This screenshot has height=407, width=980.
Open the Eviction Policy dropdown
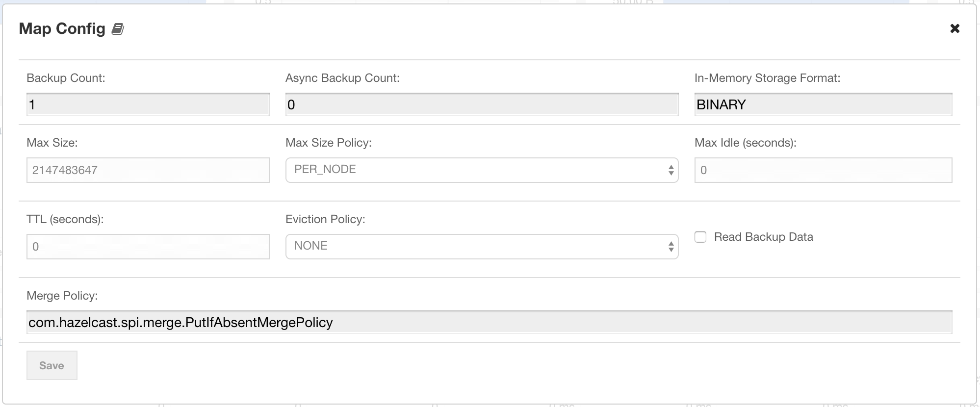(482, 247)
